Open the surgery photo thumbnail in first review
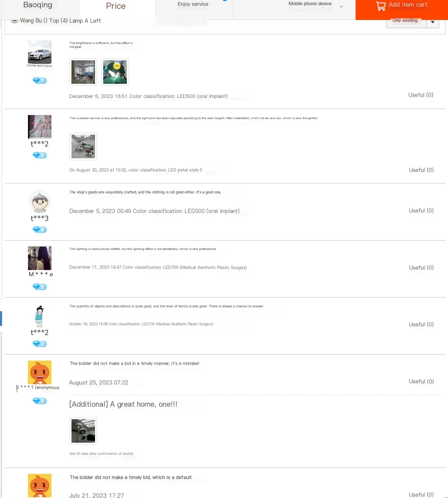Viewport: 448px width, 498px height. click(x=115, y=72)
